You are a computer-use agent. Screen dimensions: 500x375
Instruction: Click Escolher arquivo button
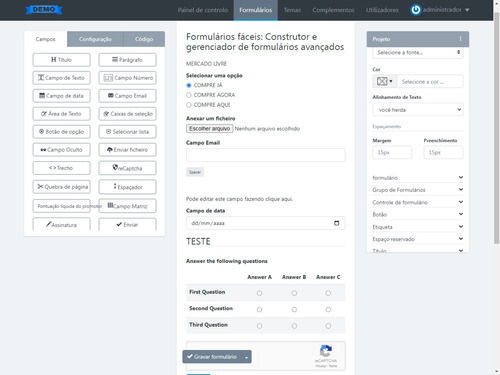[x=209, y=129]
